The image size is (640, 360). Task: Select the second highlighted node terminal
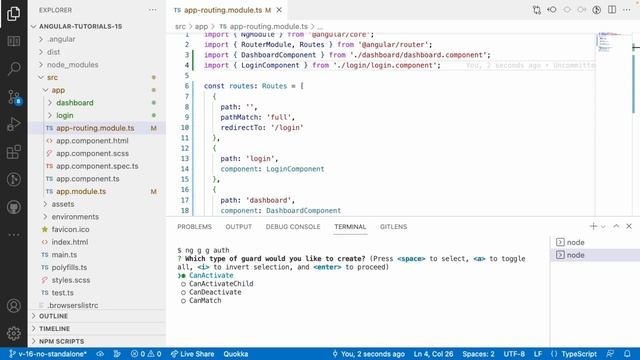pos(595,255)
